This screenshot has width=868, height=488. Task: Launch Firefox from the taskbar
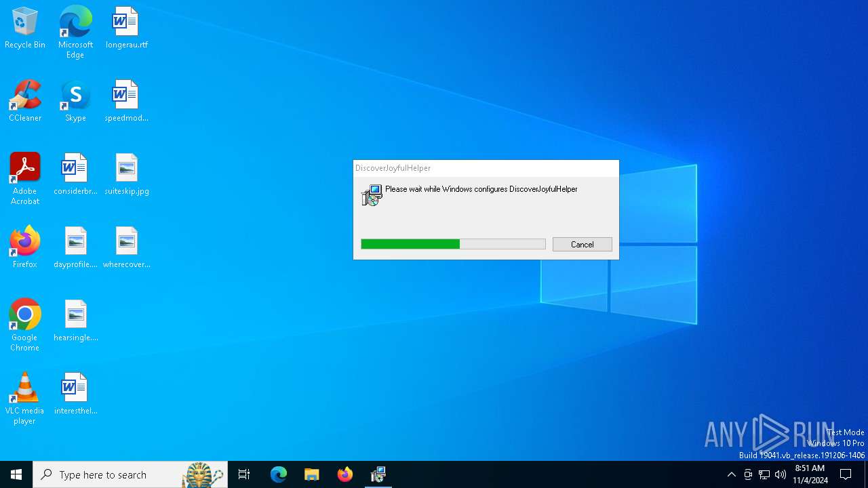click(x=345, y=474)
